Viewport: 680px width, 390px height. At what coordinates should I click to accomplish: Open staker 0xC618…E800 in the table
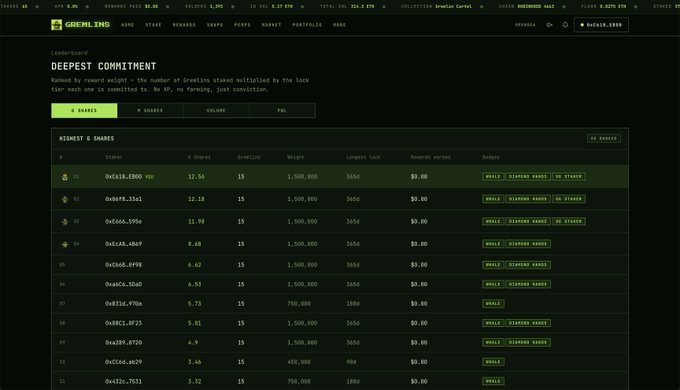point(123,177)
